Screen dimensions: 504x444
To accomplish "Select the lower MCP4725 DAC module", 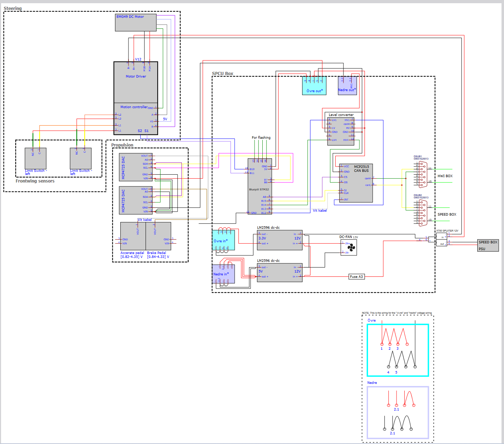I will (x=136, y=200).
